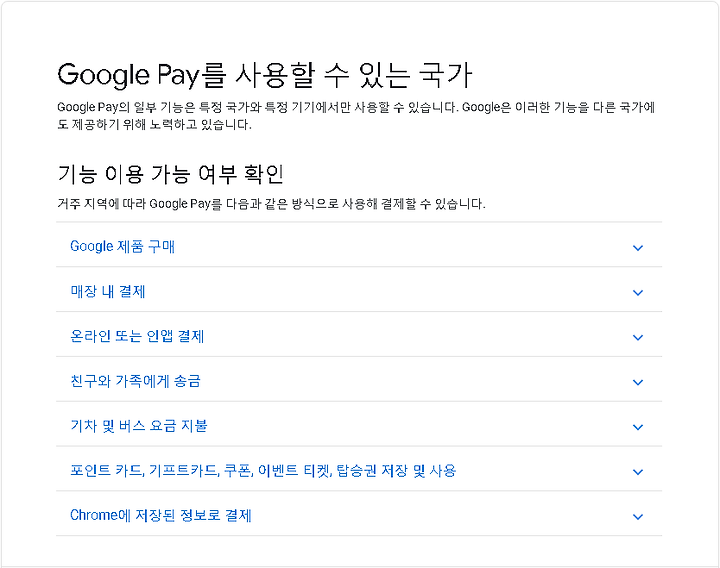Expand '온라인 또는 인앱 결제' accordion
Viewport: 720px width, 568px height.
(359, 335)
